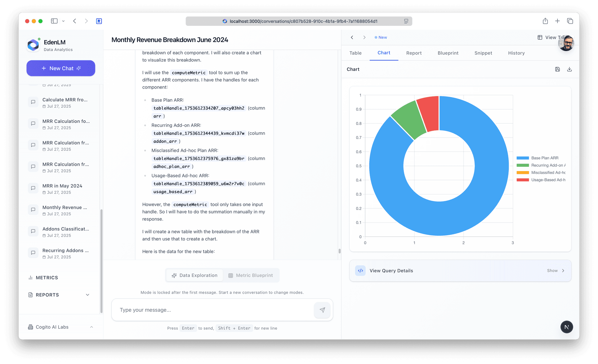Download the chart with download icon
The width and height of the screenshot is (598, 364).
569,69
